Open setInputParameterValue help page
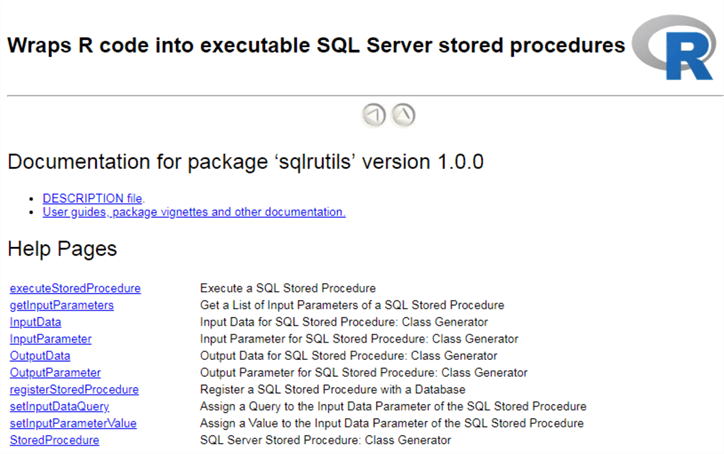Screen dimensions: 724x454 [x=73, y=424]
